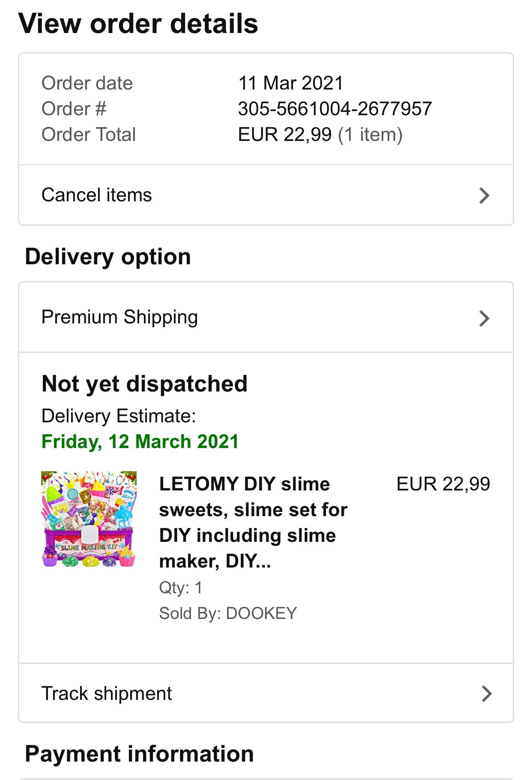Tap the seller name DOOKEY
532x780 pixels.
[x=261, y=613]
